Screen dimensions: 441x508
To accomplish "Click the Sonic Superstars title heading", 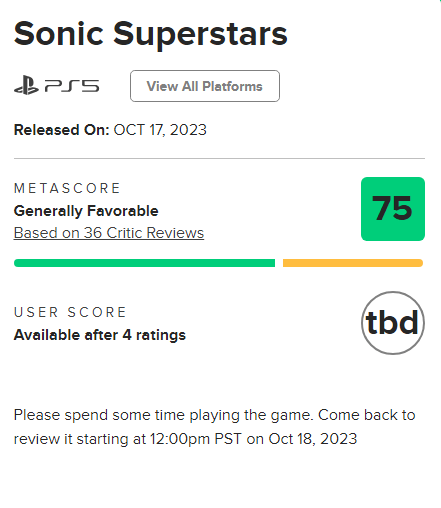I will pyautogui.click(x=150, y=34).
